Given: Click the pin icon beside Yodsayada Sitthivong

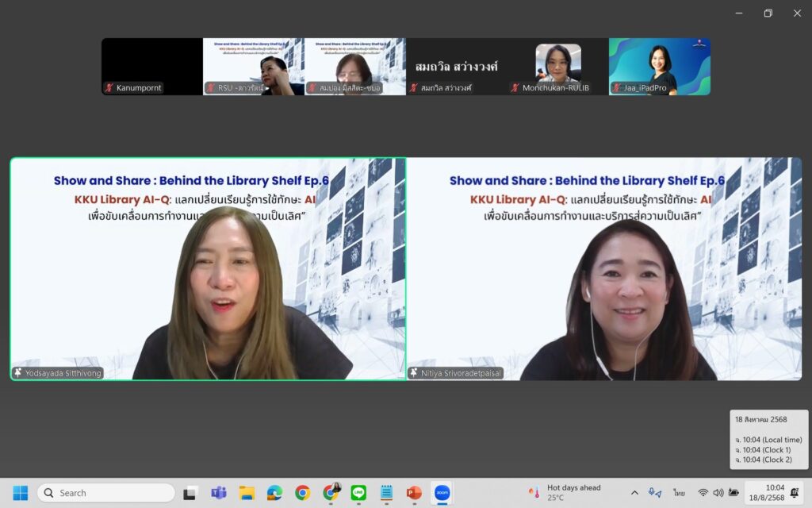Looking at the screenshot, I should pos(18,373).
